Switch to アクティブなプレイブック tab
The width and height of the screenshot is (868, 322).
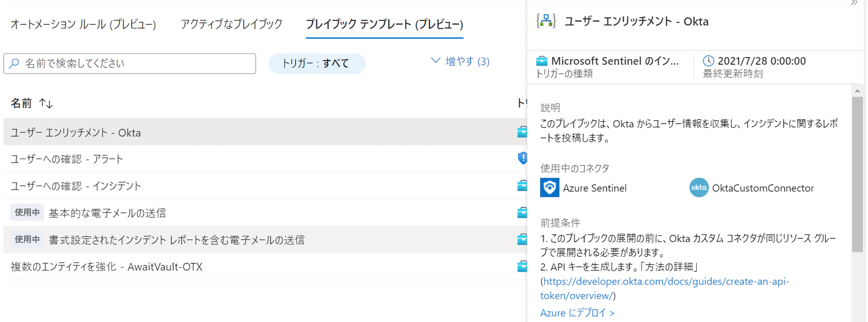coord(232,24)
